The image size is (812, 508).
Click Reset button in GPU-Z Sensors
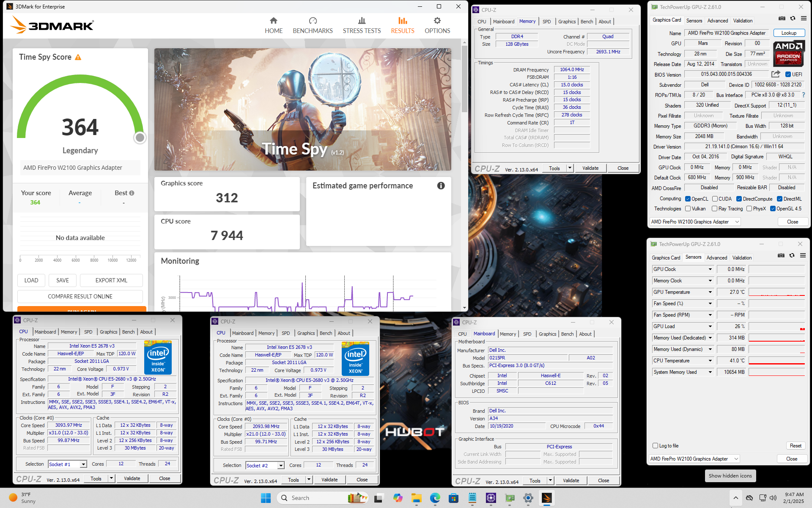[796, 446]
